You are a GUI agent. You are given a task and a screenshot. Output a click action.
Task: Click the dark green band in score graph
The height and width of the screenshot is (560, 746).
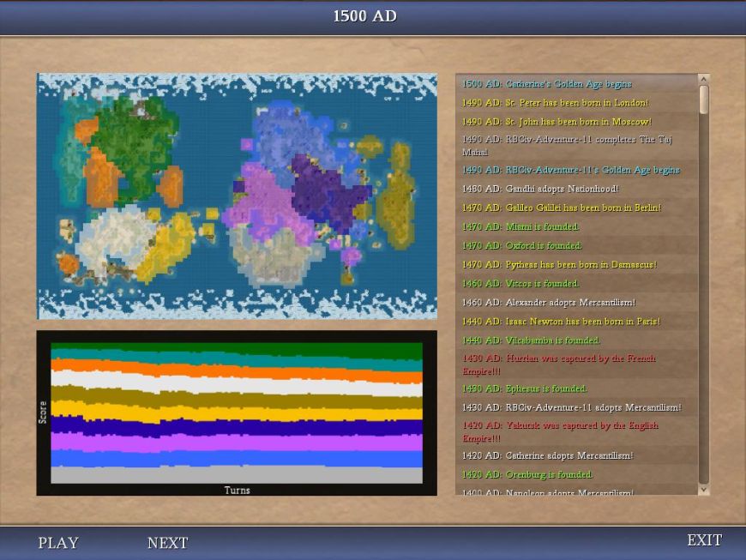pos(237,349)
